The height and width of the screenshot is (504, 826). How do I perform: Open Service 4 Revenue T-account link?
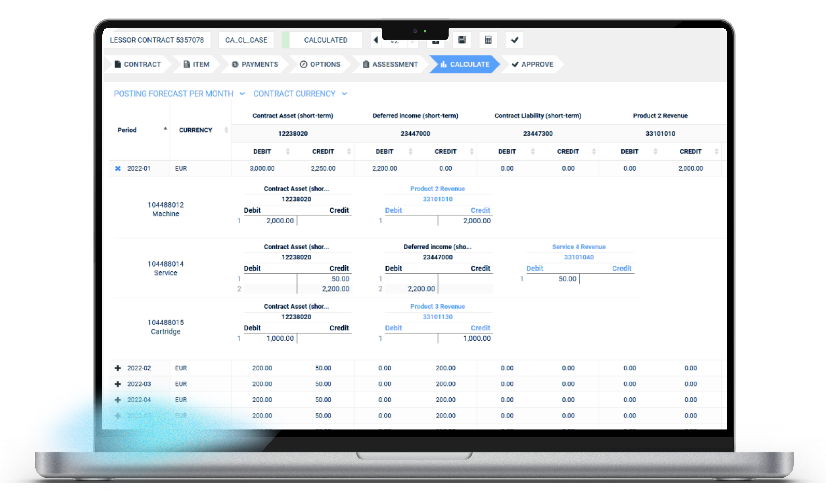coord(579,247)
